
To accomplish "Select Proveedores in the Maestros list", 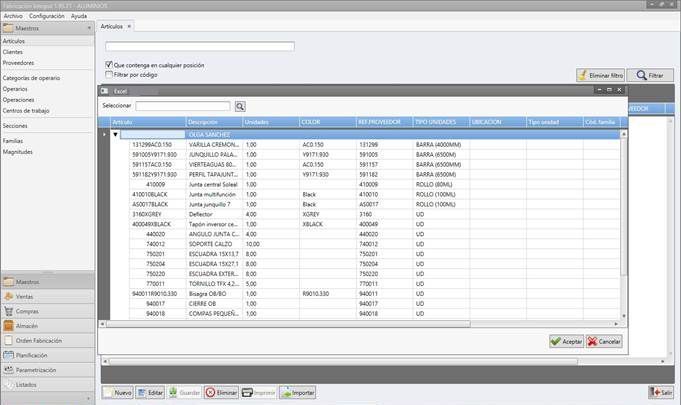I will coord(18,63).
